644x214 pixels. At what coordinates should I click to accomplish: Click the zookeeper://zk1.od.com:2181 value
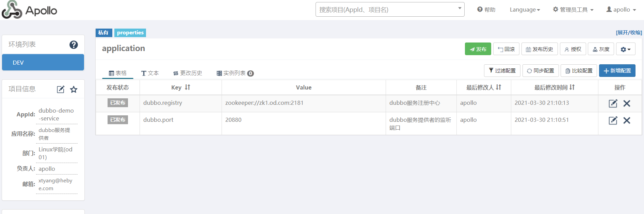pos(264,103)
